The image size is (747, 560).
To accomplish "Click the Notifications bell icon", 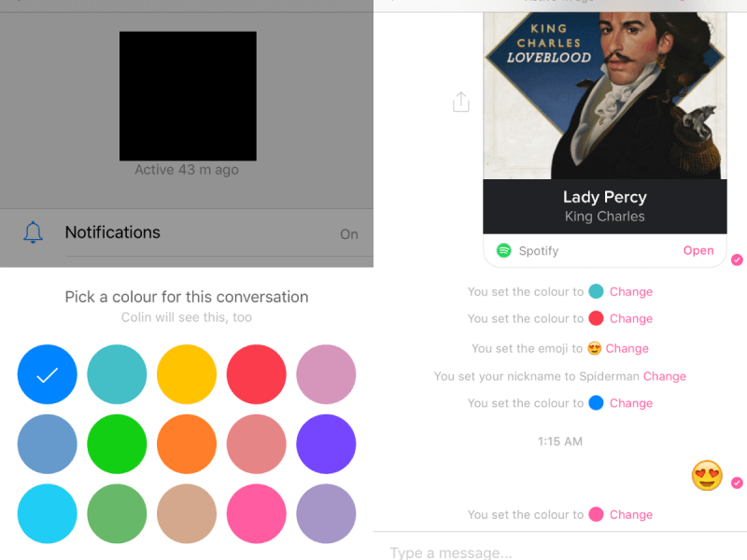I will [35, 232].
